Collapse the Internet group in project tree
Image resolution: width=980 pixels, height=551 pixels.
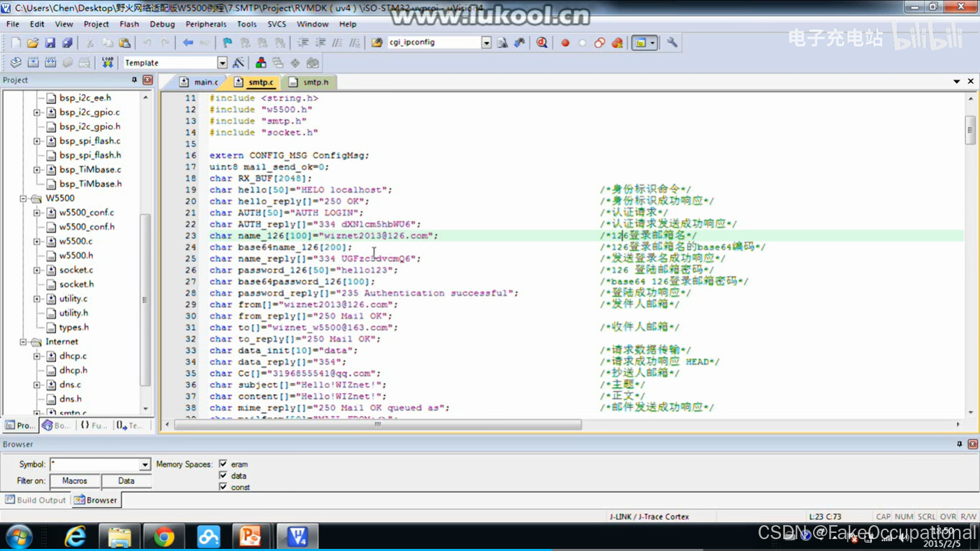[x=23, y=341]
